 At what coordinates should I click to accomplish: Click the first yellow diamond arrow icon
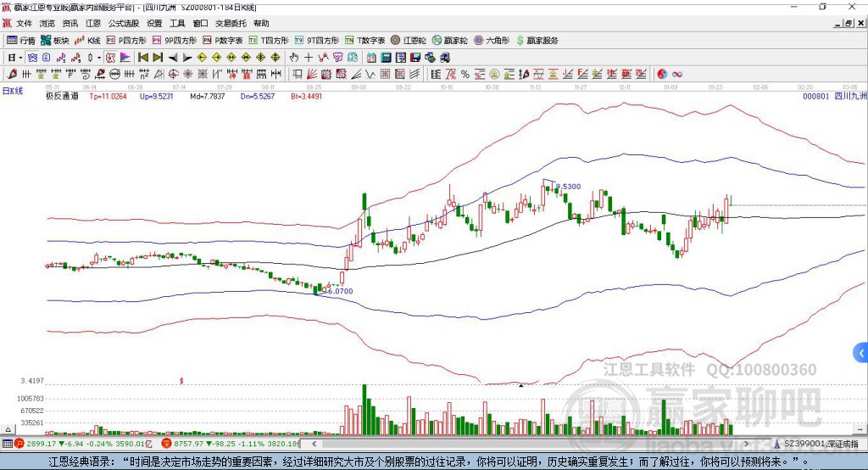click(x=202, y=58)
